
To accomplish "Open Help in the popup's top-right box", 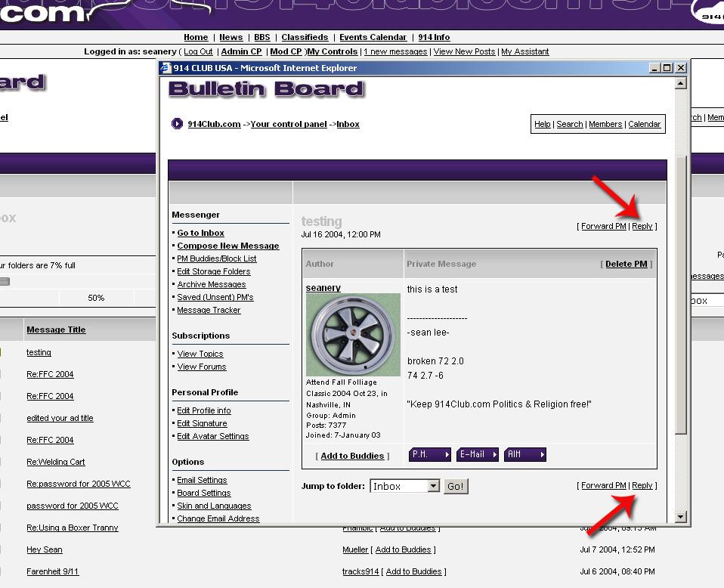I will pyautogui.click(x=543, y=124).
